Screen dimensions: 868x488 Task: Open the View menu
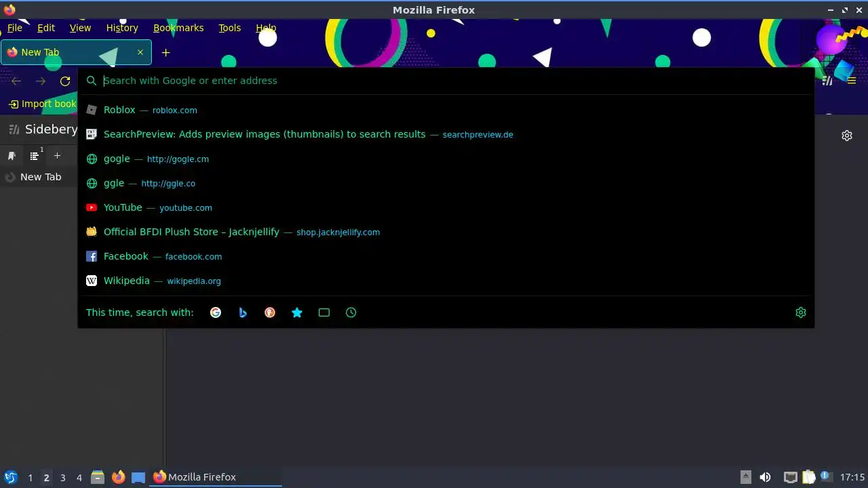80,28
